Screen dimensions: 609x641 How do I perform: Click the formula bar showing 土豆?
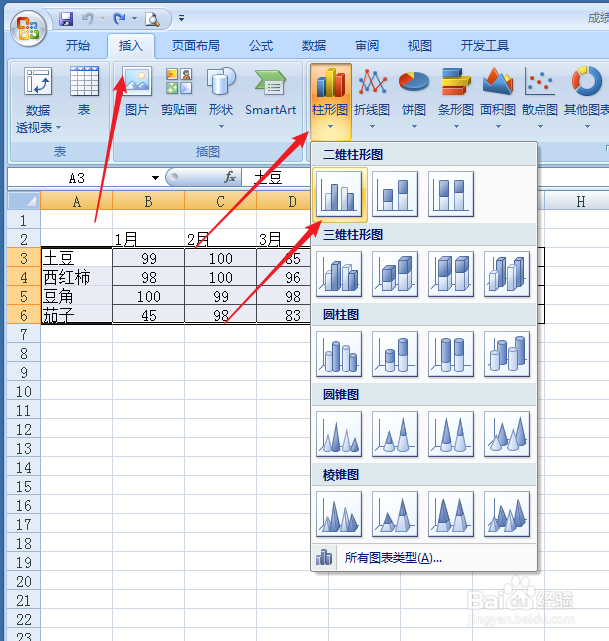276,178
